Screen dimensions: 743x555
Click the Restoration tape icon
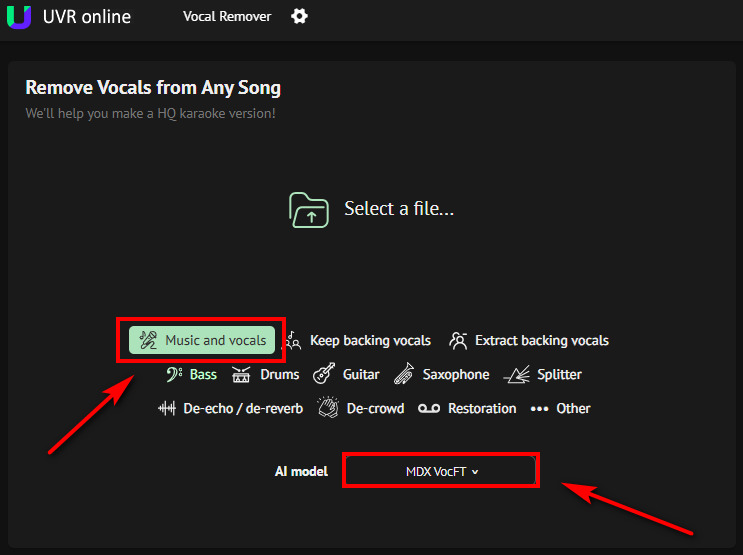coord(429,409)
